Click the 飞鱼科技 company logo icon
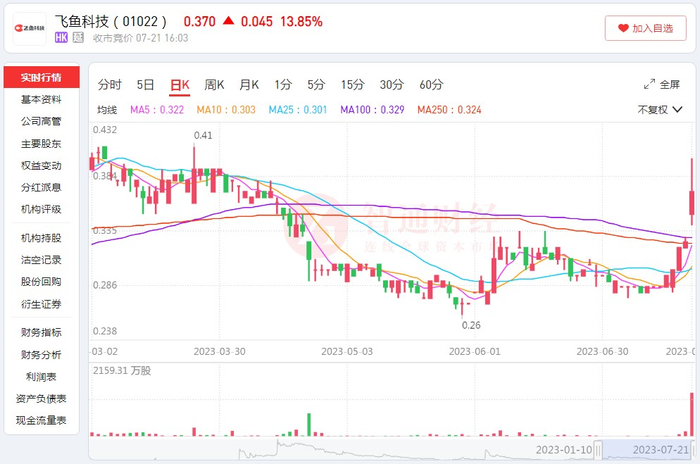 [29, 29]
